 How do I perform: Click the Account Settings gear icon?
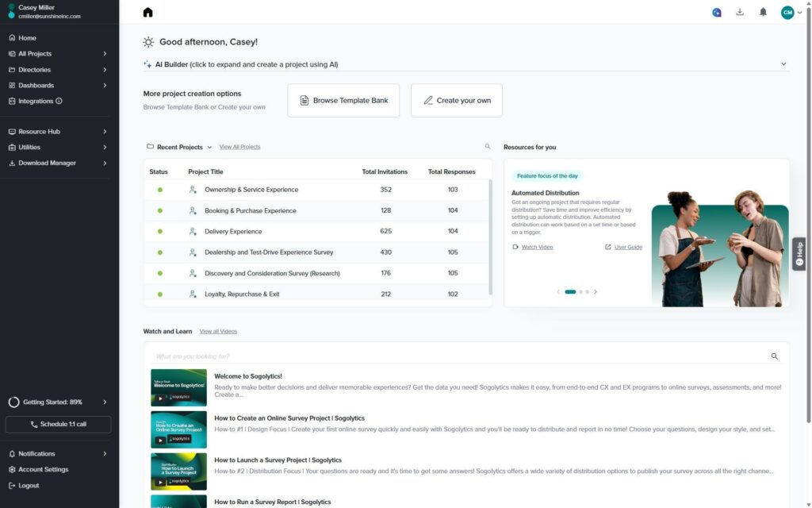click(x=12, y=470)
